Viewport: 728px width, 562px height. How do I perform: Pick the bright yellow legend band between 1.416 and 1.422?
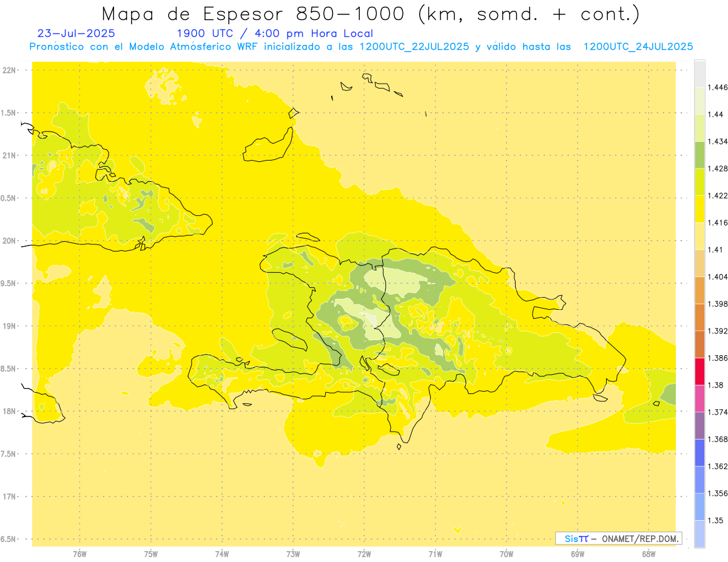pos(699,209)
